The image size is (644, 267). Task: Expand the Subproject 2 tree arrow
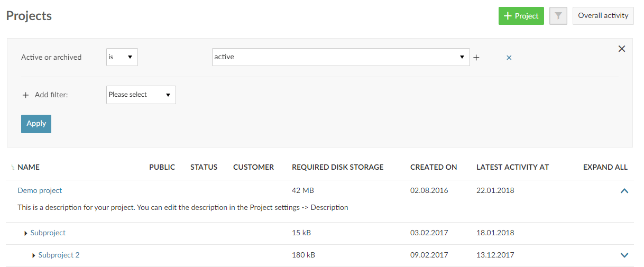tap(34, 255)
